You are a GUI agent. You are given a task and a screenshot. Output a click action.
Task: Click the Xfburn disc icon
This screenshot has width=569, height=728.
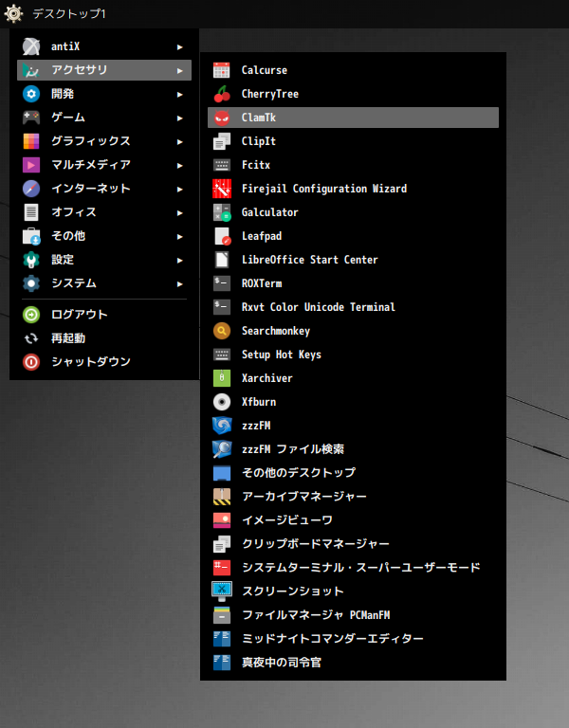[222, 402]
